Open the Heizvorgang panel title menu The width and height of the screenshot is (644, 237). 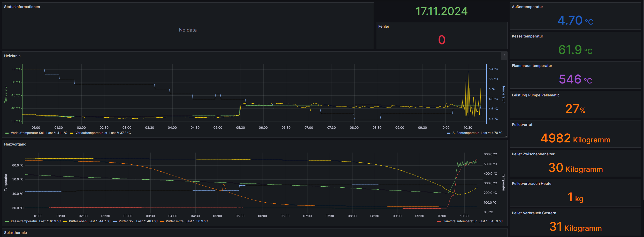[x=15, y=144]
